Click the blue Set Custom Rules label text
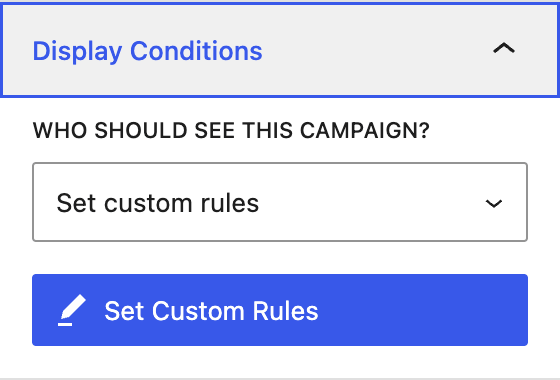The width and height of the screenshot is (560, 380). pos(211,311)
